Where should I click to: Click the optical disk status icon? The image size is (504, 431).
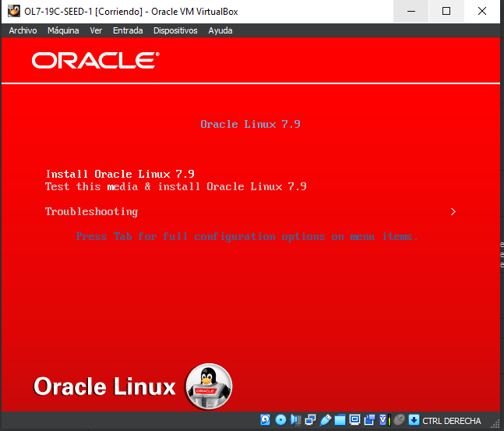[280, 420]
